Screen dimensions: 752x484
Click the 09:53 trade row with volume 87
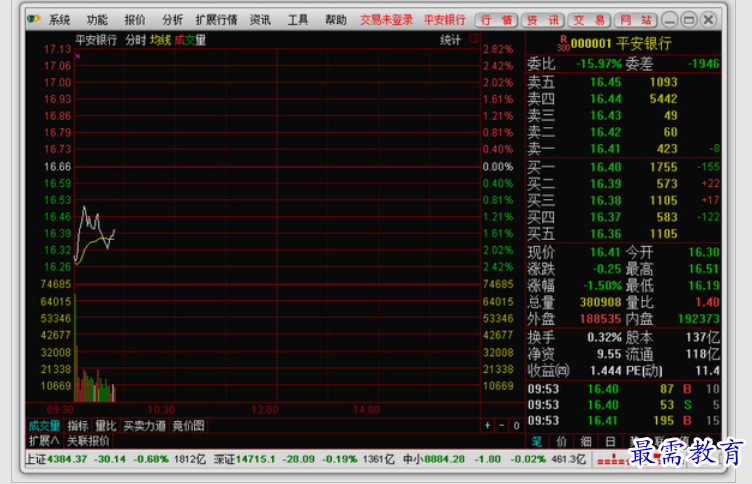click(x=623, y=389)
